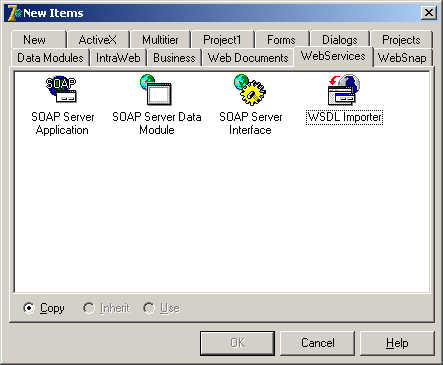The height and width of the screenshot is (365, 443).
Task: Open the ActiveX tab
Action: [98, 40]
